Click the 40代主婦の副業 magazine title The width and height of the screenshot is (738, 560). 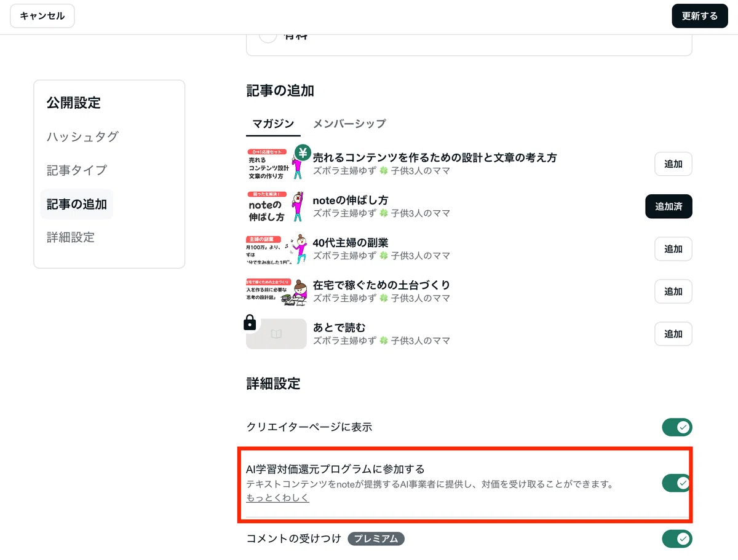tap(351, 242)
